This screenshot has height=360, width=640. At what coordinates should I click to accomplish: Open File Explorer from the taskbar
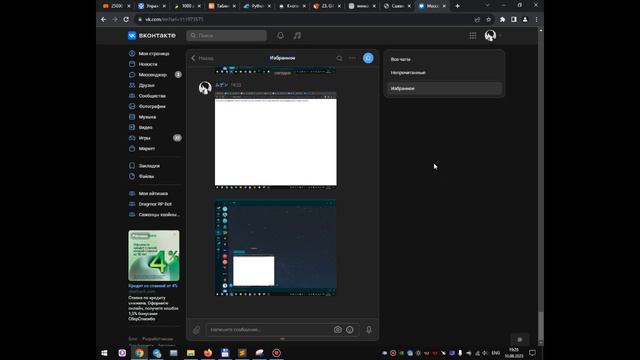[191, 353]
